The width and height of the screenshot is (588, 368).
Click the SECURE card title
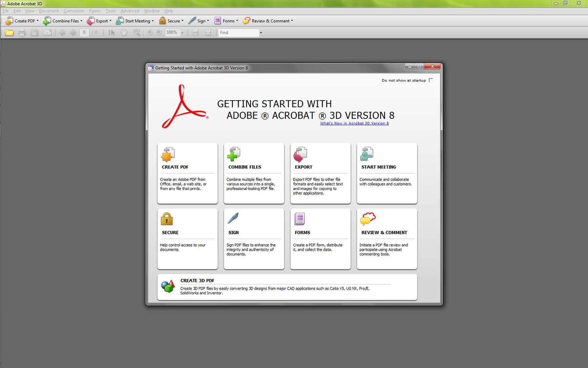170,233
